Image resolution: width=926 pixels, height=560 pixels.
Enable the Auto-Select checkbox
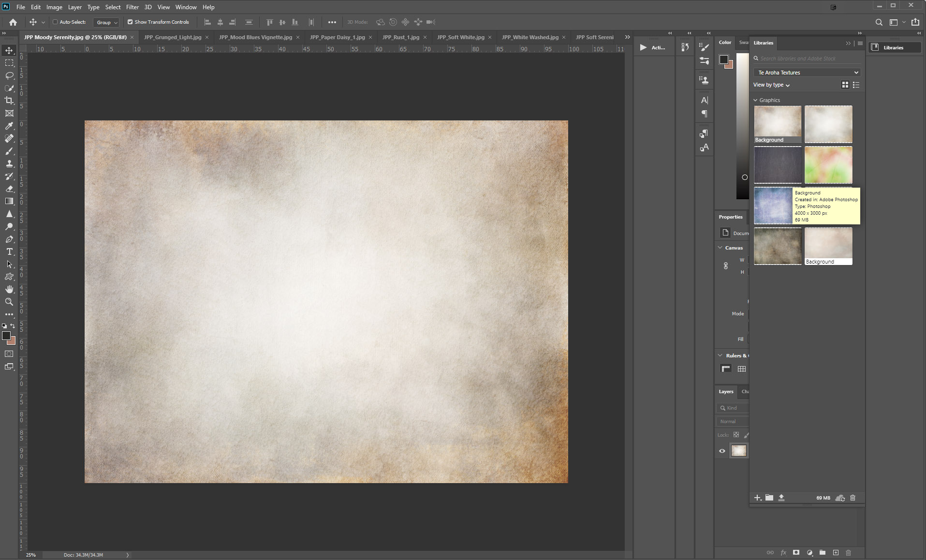[x=55, y=22]
